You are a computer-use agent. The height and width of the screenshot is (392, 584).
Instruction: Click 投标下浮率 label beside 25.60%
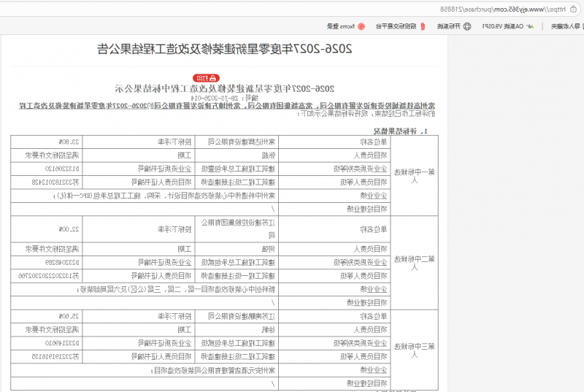(x=174, y=316)
